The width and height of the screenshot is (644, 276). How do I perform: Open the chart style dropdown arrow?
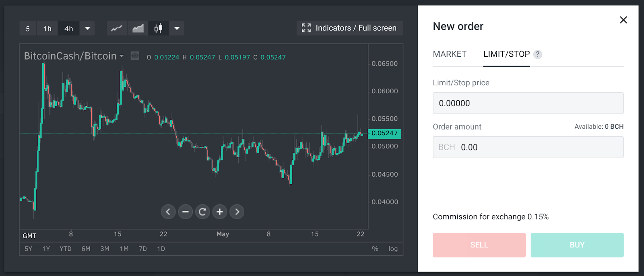click(177, 29)
